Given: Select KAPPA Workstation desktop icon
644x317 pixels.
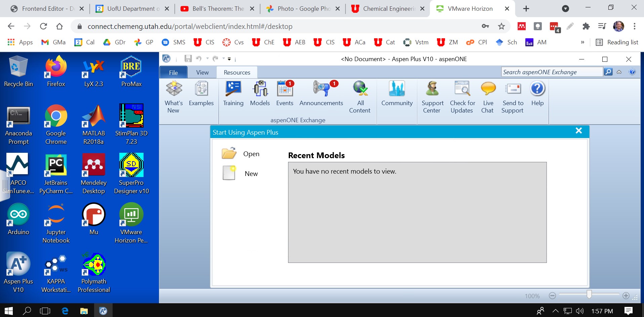Looking at the screenshot, I should click(x=56, y=273).
